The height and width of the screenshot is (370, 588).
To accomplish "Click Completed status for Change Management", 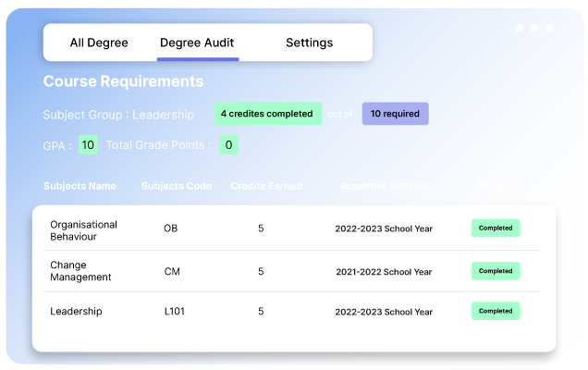I will click(x=496, y=271).
